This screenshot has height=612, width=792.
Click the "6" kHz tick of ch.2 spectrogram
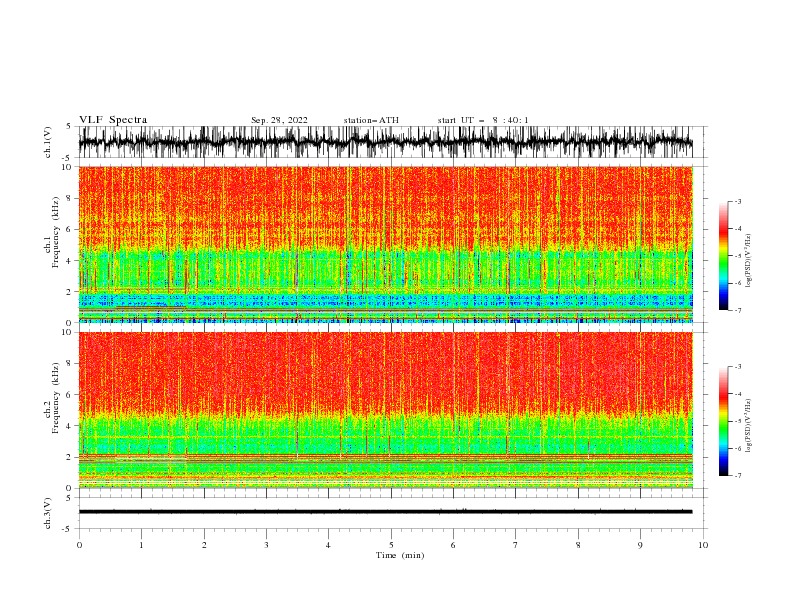(70, 395)
